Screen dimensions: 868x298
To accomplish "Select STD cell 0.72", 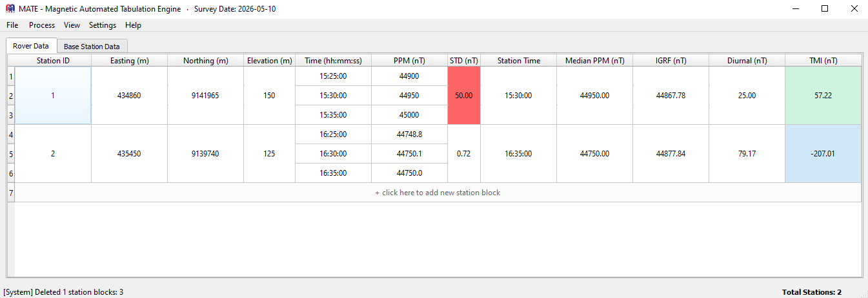I will 464,154.
